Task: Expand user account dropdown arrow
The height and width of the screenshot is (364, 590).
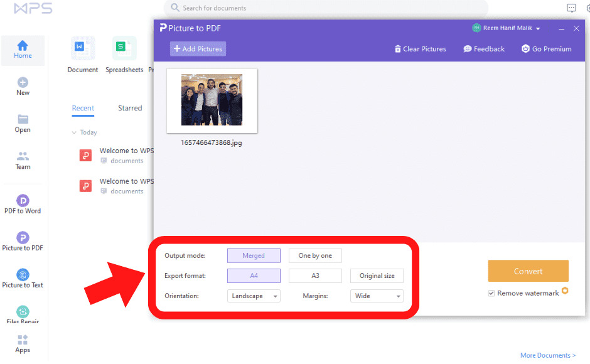Action: click(x=538, y=29)
